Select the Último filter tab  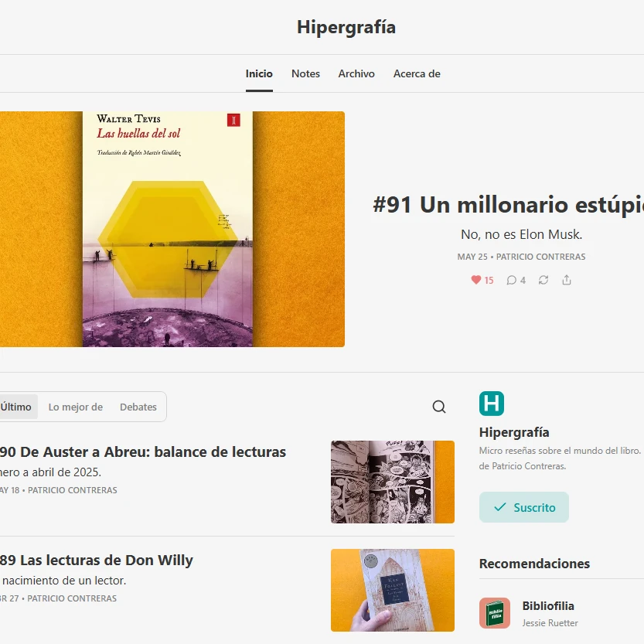click(16, 407)
